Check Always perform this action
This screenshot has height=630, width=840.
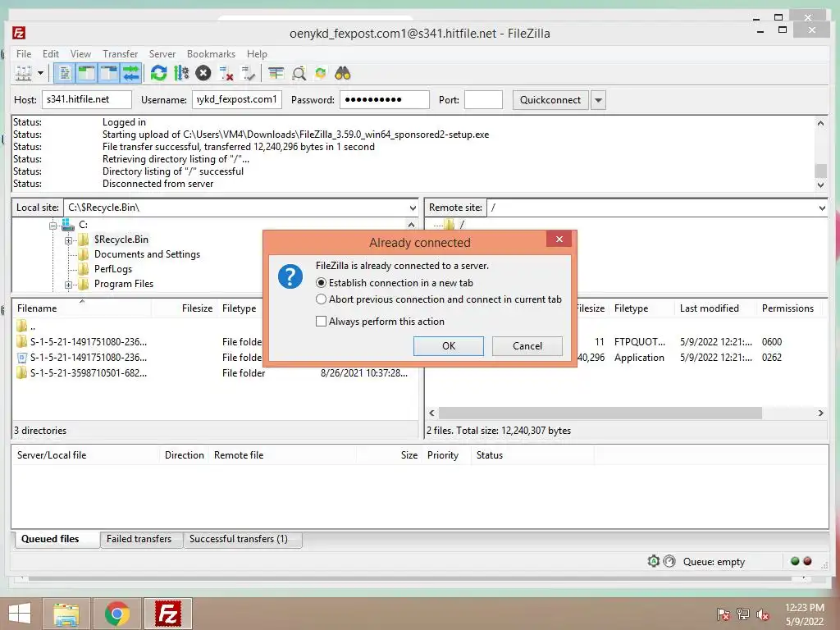(381, 322)
